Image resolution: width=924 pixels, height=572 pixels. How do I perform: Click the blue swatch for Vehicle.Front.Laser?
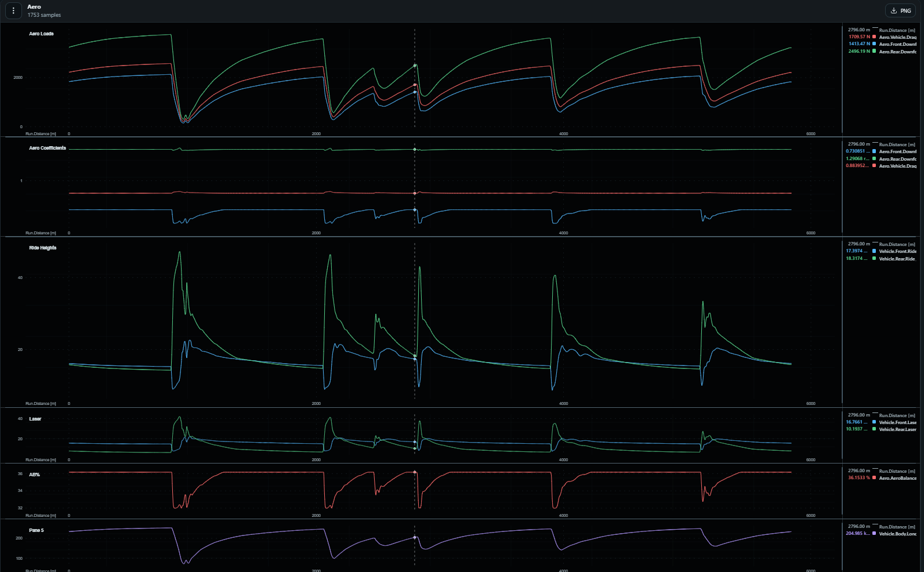pos(874,422)
